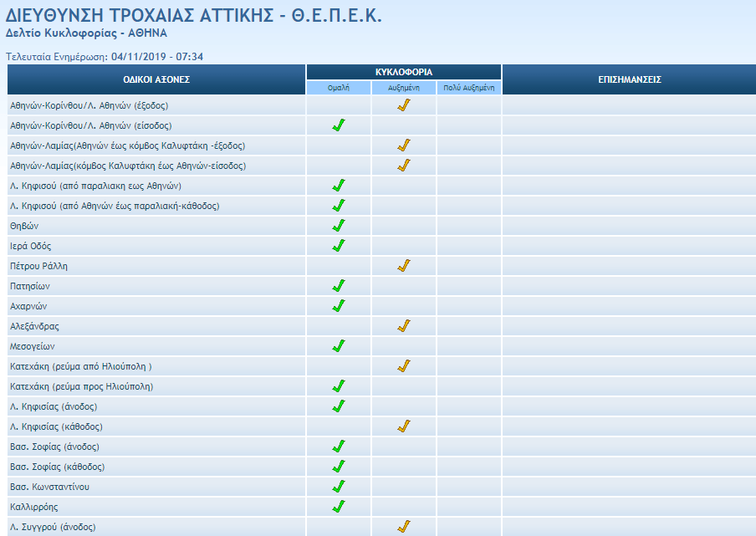The width and height of the screenshot is (756, 536).
Task: Click the orange checkmark for Λ. Συγγρού (άνοδος)
Action: (x=404, y=527)
